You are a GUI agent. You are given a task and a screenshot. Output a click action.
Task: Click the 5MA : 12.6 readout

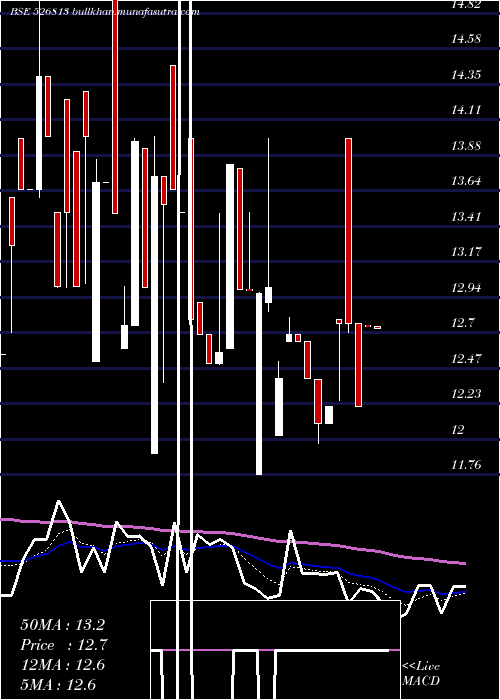click(x=58, y=684)
